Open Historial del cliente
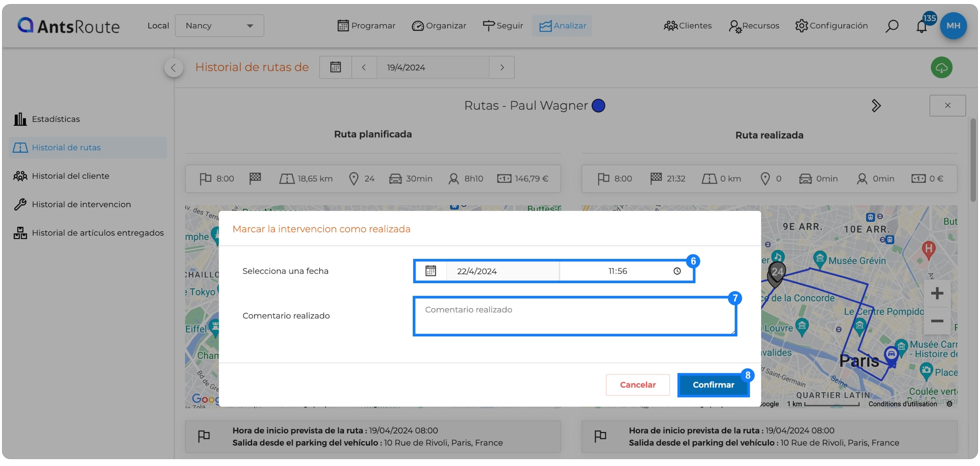Viewport: 980px width, 466px height. (x=61, y=176)
